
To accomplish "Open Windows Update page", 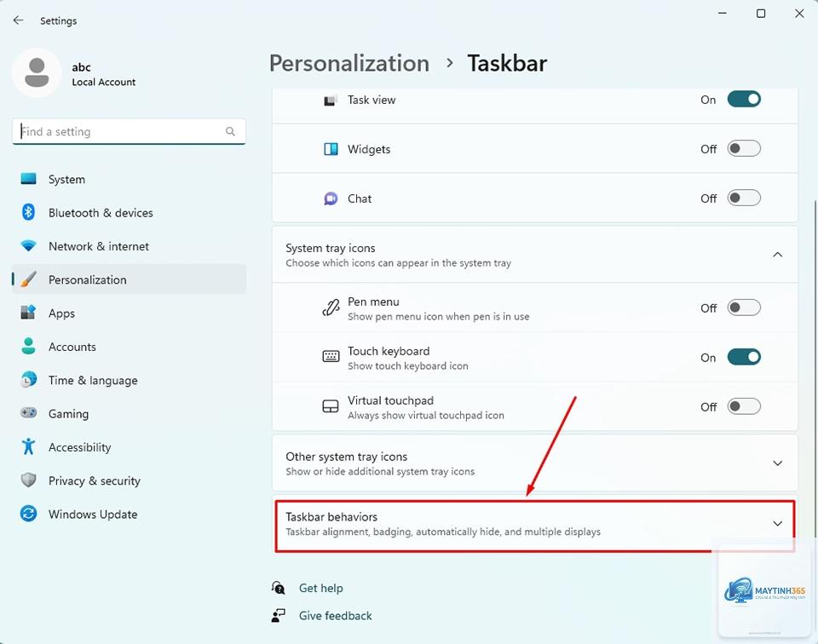I will [x=129, y=515].
